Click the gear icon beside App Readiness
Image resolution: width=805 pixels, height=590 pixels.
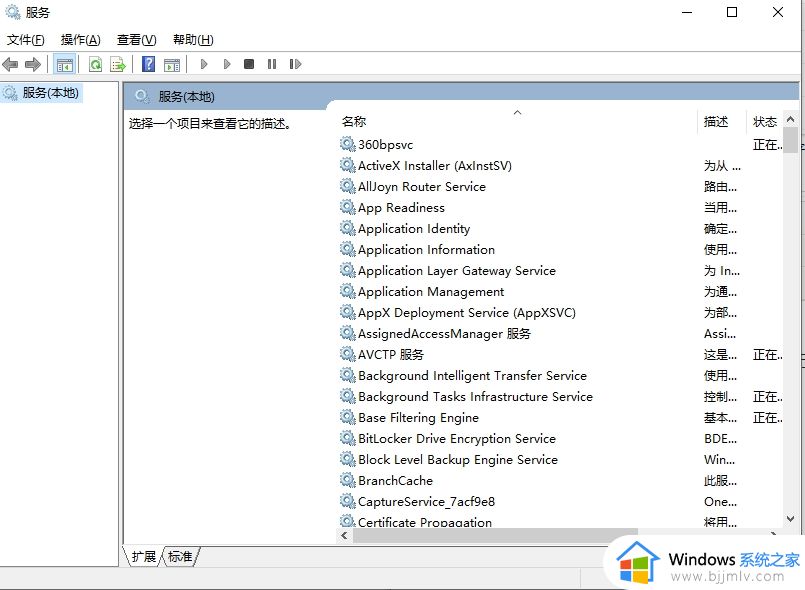(348, 207)
